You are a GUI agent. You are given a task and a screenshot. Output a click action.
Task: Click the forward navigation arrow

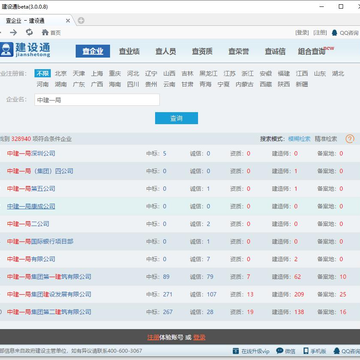(x=13, y=32)
